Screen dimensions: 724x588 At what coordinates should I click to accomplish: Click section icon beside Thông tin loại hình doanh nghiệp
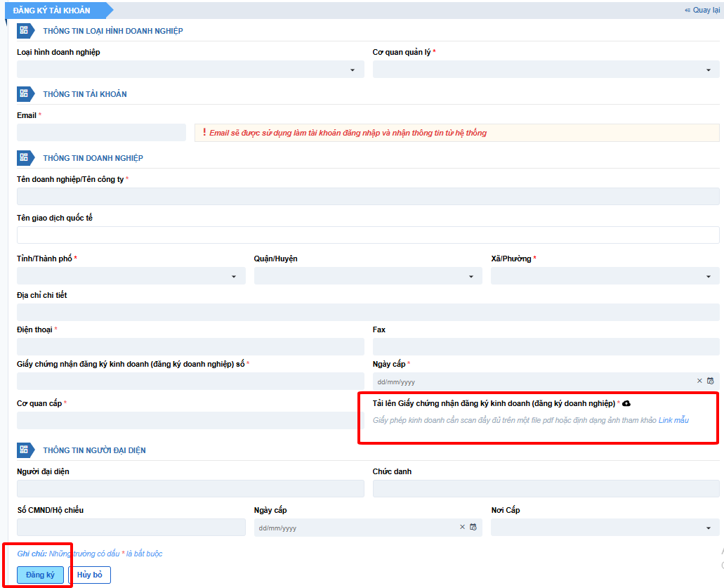click(25, 31)
